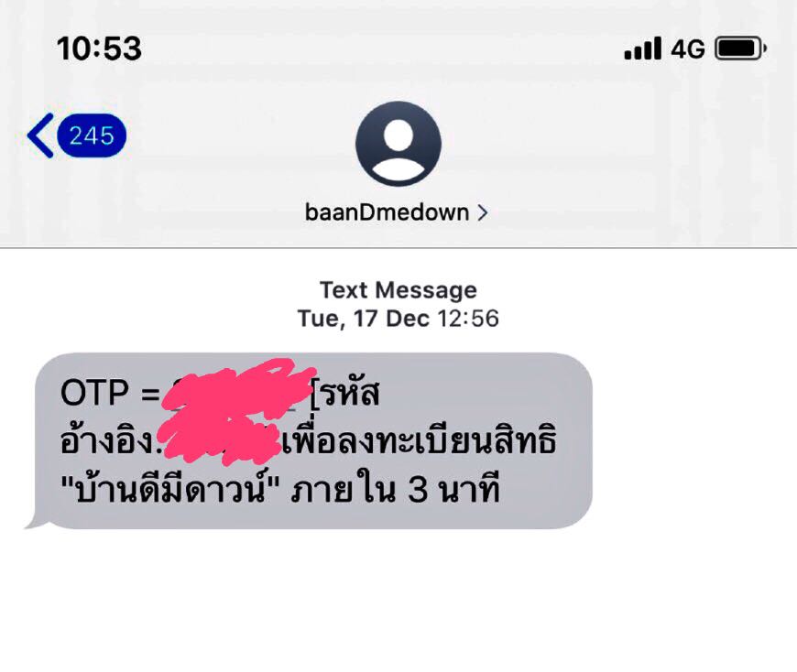
Task: Click the ภายใน 3 นาที text
Action: [x=396, y=490]
